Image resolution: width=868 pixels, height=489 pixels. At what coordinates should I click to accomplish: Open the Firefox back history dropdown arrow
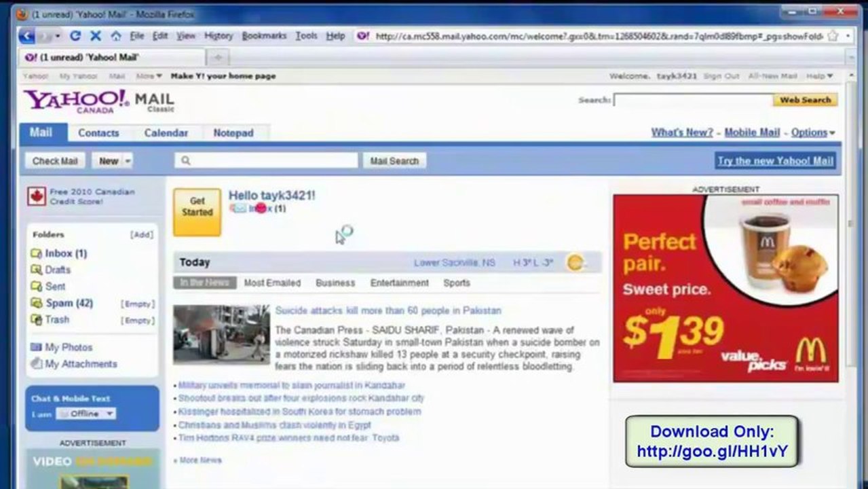click(x=58, y=36)
